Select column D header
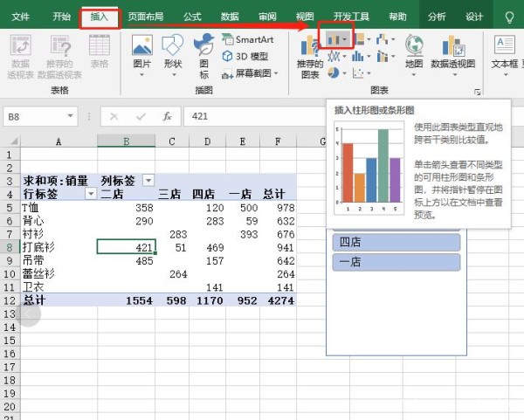Image resolution: width=524 pixels, height=420 pixels. tap(207, 141)
